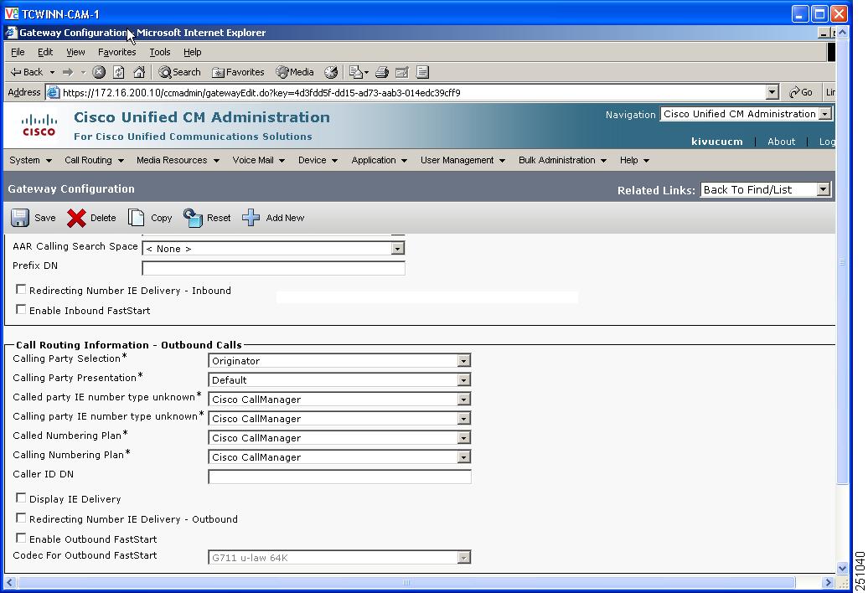Click in the Prefix DN field
The image size is (868, 593).
coord(273,268)
